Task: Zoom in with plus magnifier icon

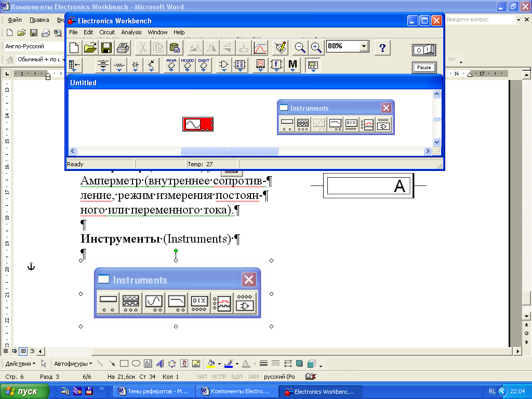Action: click(316, 47)
